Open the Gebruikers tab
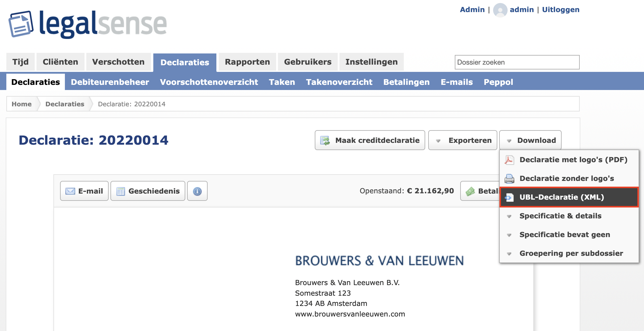 [308, 62]
